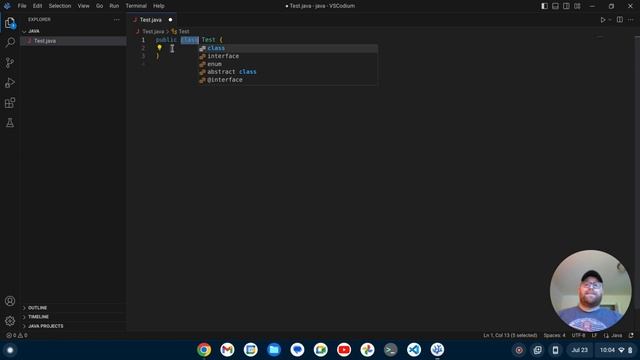Click Test class symbol in breadcrumb
The image size is (640, 360).
click(x=184, y=31)
